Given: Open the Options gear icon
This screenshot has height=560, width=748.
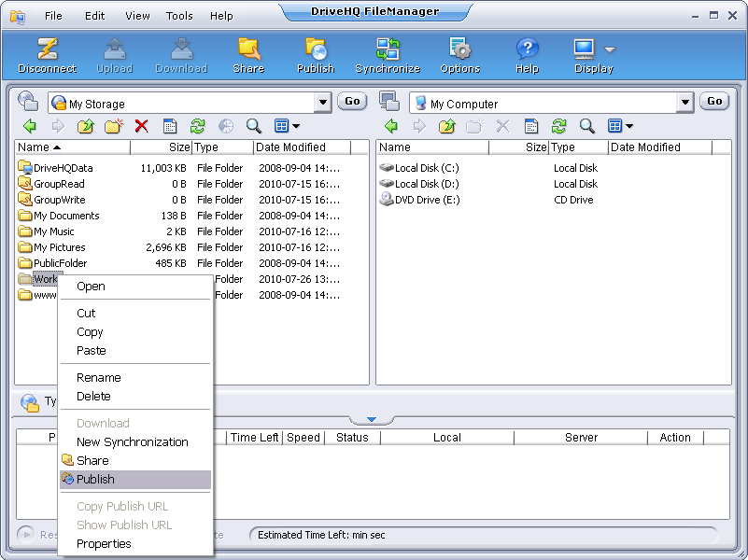Looking at the screenshot, I should coord(459,55).
